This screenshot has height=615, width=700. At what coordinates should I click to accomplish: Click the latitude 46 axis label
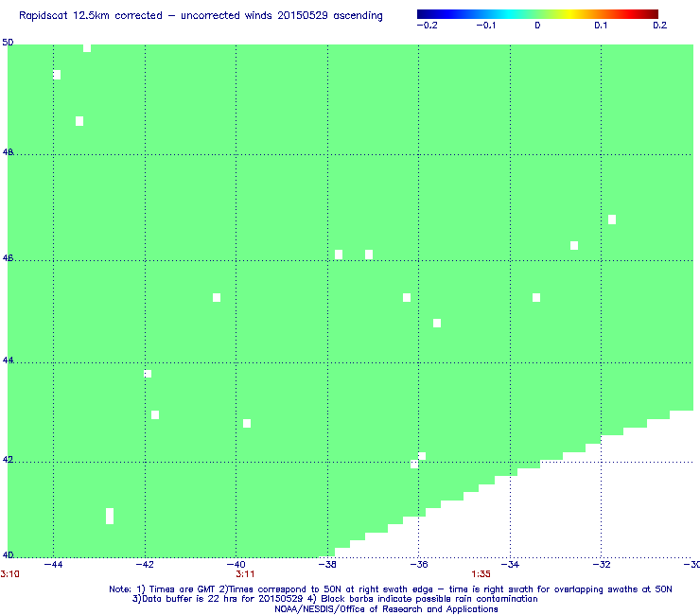click(8, 258)
